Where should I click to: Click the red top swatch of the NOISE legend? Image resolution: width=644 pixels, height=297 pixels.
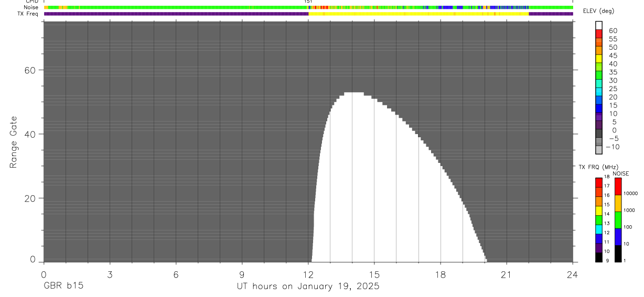tap(618, 186)
